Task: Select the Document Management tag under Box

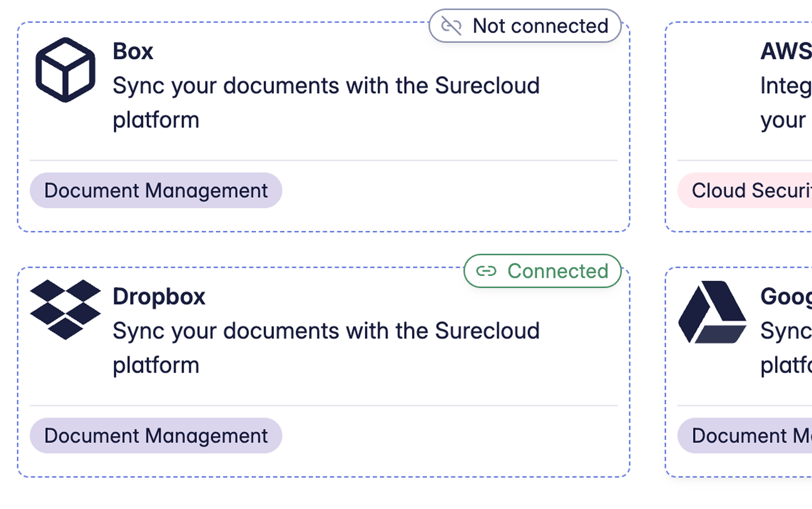Action: (x=156, y=191)
